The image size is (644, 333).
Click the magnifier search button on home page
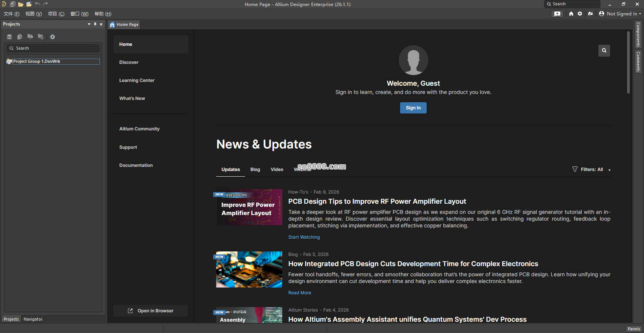coord(604,50)
